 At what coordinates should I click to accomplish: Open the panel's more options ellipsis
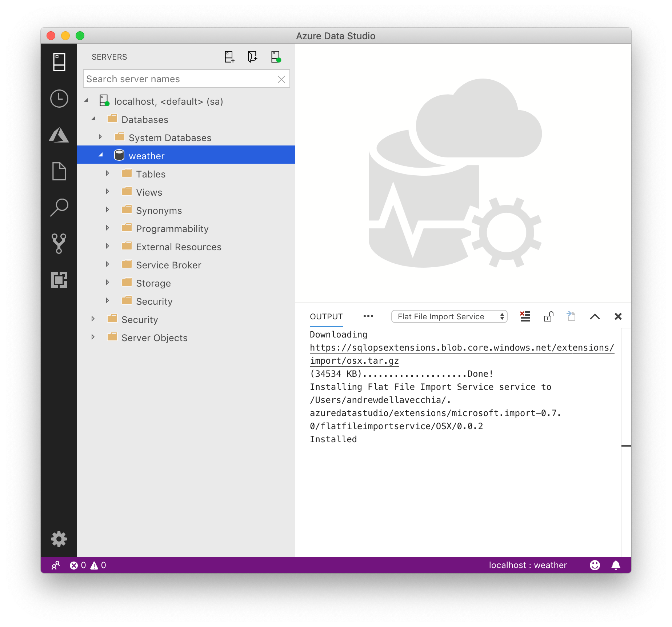coord(368,316)
